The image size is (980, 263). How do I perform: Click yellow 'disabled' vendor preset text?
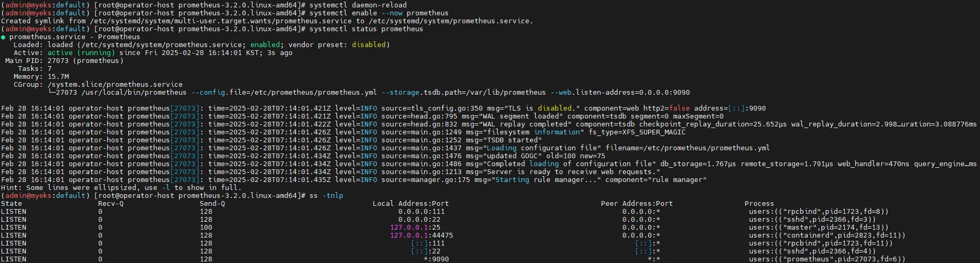pyautogui.click(x=369, y=44)
